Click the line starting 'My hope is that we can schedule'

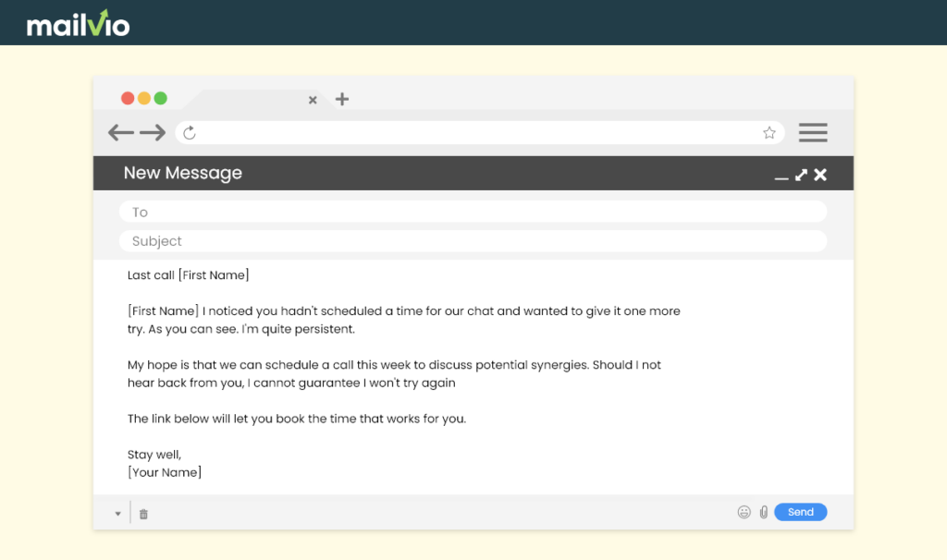click(394, 365)
